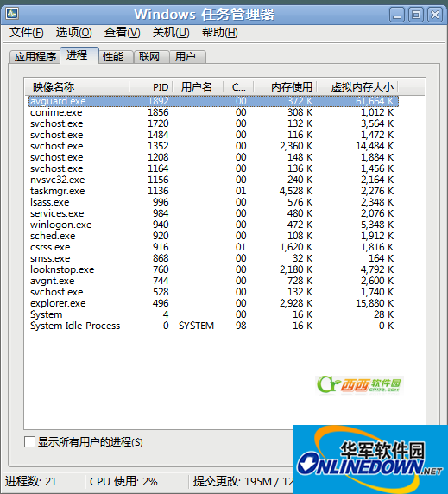The width and height of the screenshot is (448, 494).
Task: Select the avgnt.exe process
Action: (x=213, y=281)
